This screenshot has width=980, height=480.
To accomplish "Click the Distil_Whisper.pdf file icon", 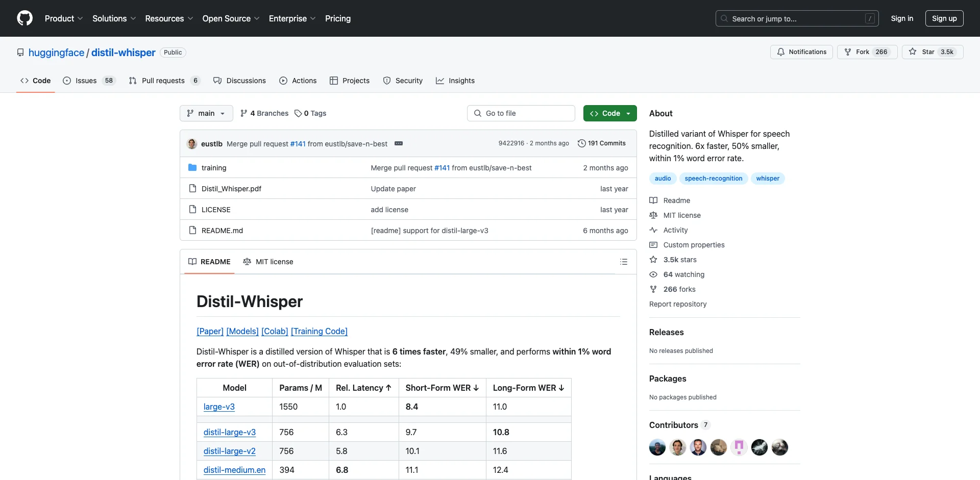I will click(x=192, y=188).
